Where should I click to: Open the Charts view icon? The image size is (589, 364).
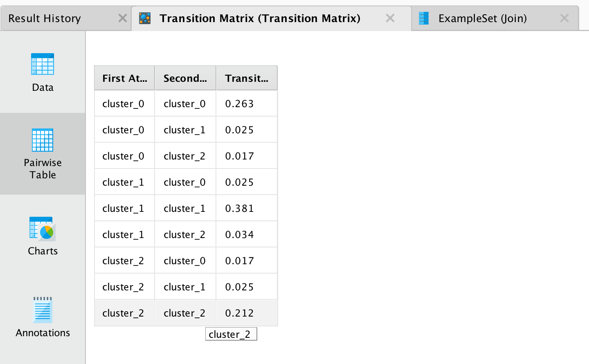pyautogui.click(x=43, y=228)
